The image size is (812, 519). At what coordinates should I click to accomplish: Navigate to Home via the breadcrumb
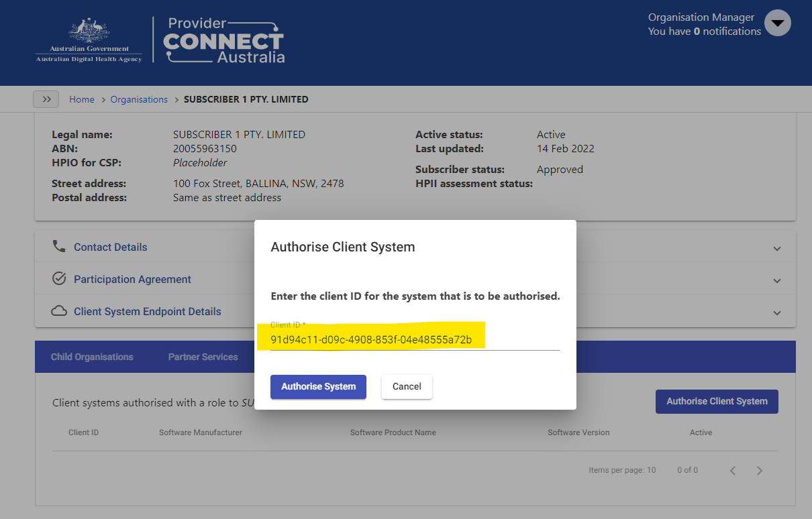click(82, 99)
